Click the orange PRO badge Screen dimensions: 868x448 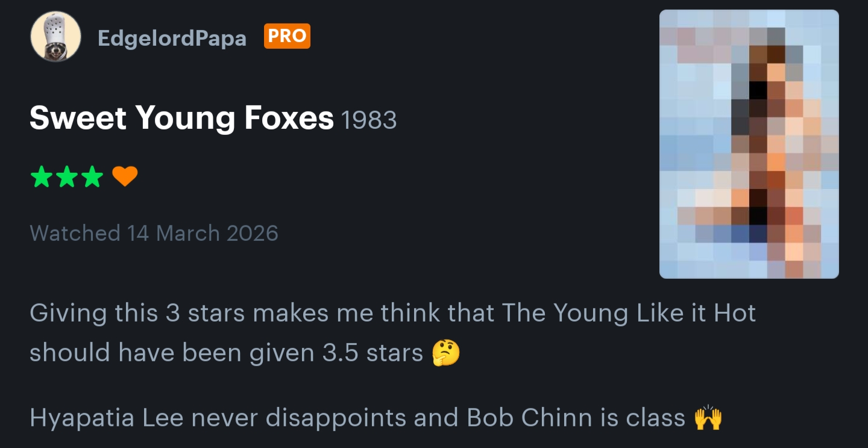coord(287,36)
